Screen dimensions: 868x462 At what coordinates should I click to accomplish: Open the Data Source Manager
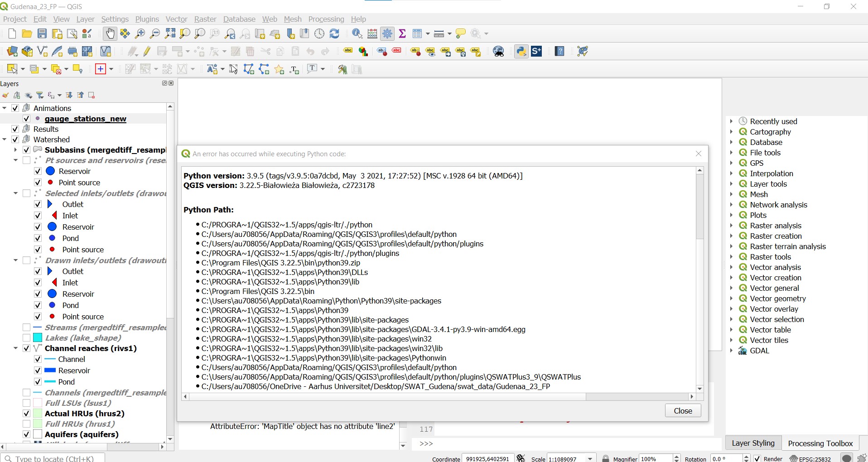click(x=11, y=51)
